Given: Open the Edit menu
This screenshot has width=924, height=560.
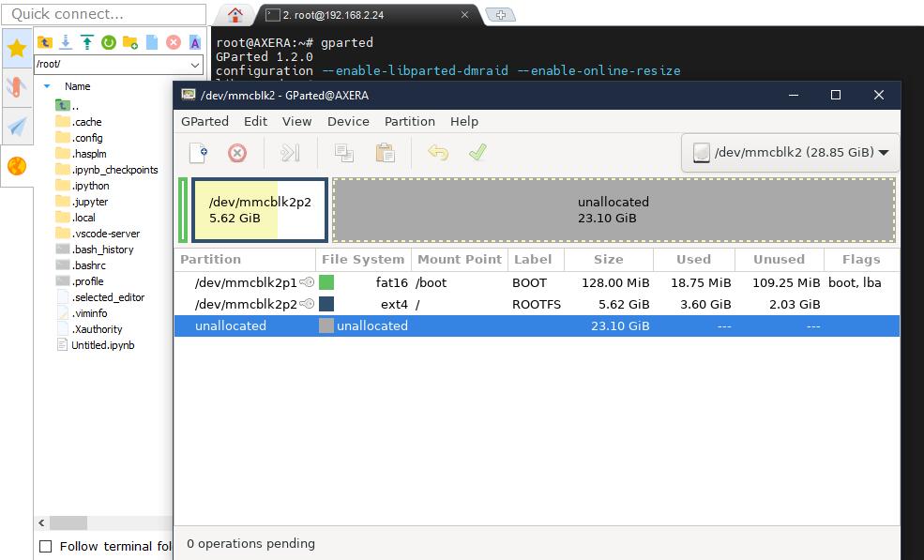Looking at the screenshot, I should (255, 121).
